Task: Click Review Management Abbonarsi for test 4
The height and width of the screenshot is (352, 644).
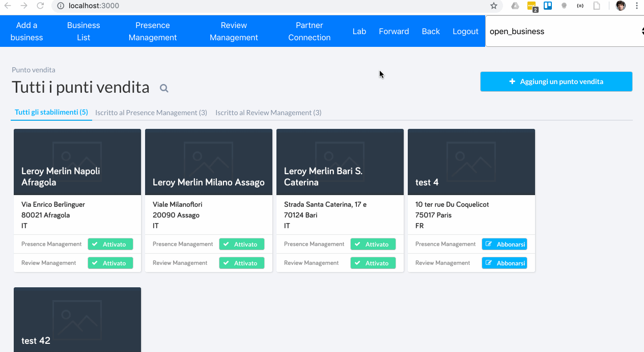Action: click(505, 263)
